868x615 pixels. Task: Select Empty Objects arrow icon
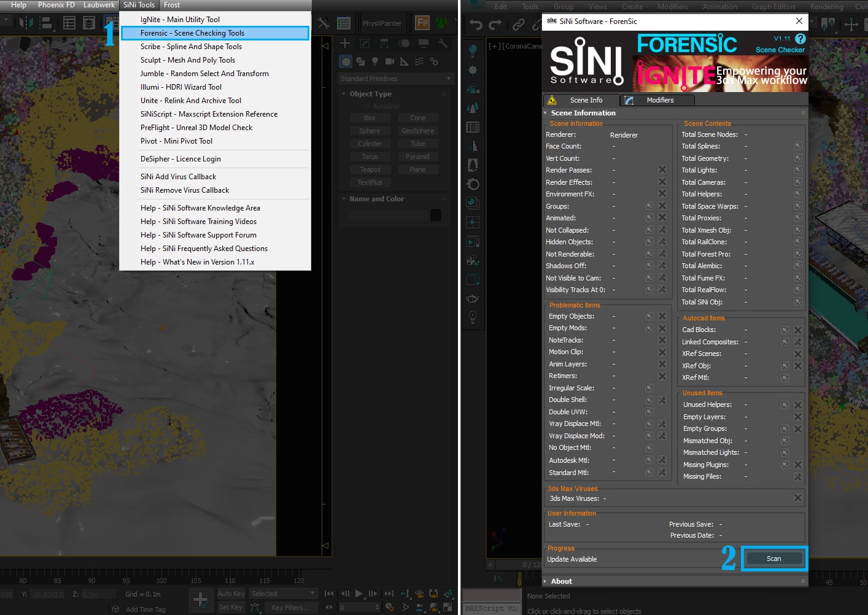[x=649, y=316]
